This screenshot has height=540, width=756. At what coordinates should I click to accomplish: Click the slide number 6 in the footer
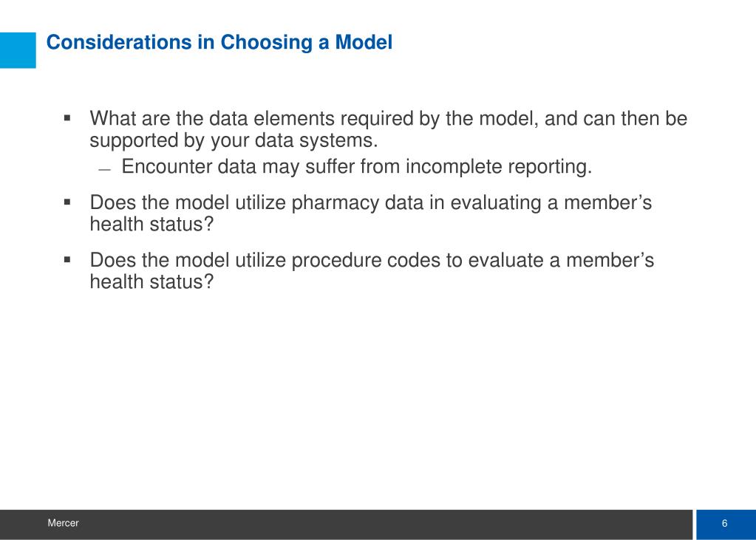tap(724, 524)
